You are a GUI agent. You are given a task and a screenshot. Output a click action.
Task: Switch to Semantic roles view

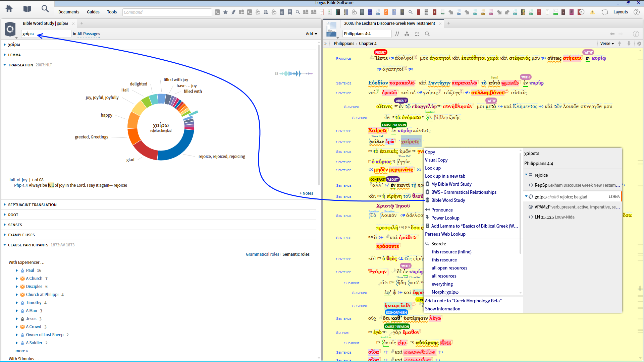(296, 254)
